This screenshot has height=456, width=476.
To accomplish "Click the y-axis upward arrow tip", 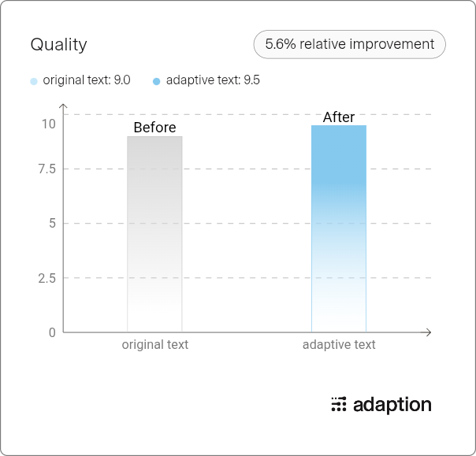I will click(63, 106).
